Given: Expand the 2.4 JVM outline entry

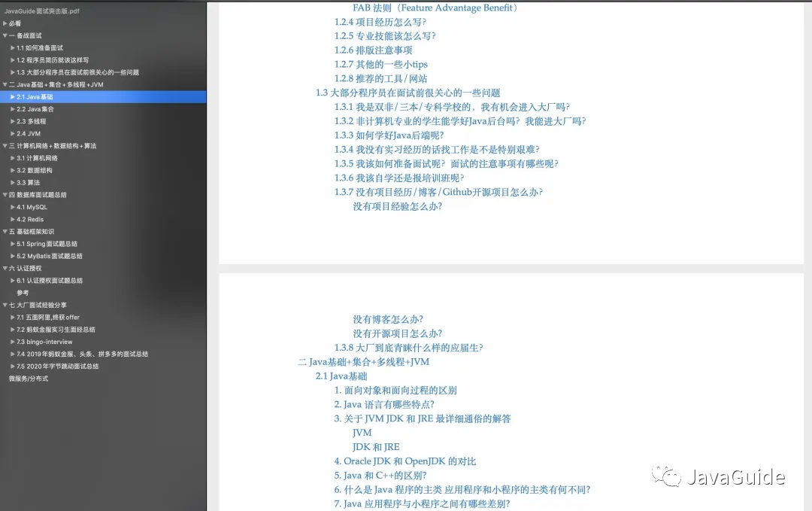Looking at the screenshot, I should (13, 134).
